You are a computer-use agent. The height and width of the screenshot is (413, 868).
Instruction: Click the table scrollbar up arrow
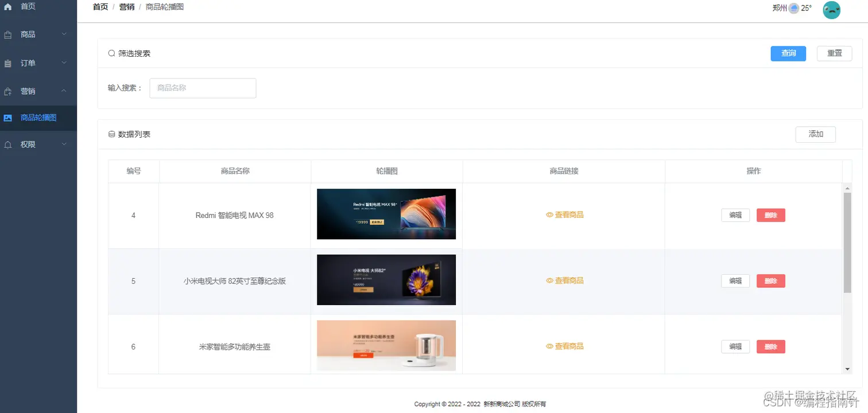pyautogui.click(x=847, y=188)
